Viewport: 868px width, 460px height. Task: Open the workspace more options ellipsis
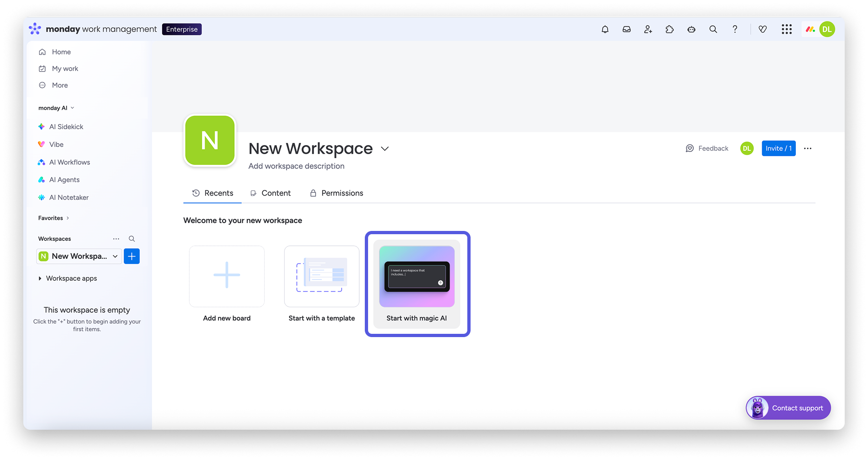click(808, 149)
